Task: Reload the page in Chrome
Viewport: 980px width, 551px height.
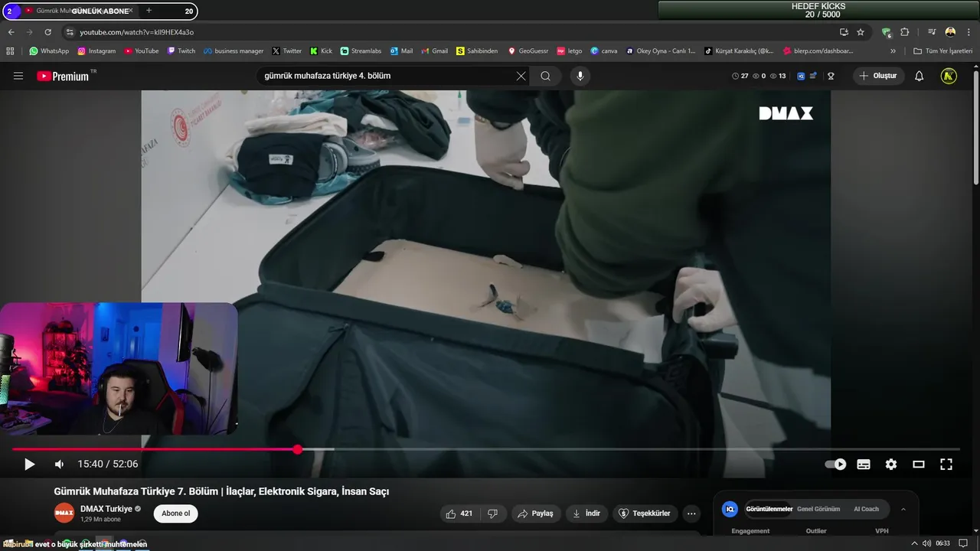Action: [47, 32]
